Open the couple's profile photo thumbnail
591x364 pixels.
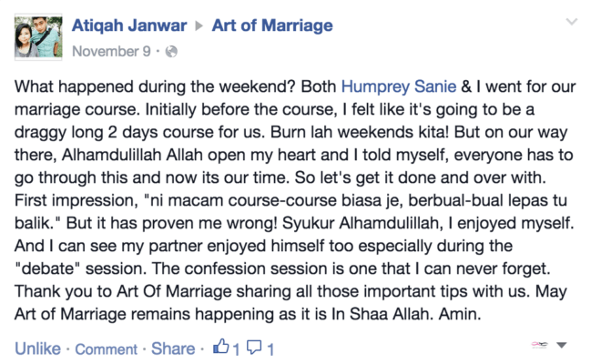click(x=38, y=37)
